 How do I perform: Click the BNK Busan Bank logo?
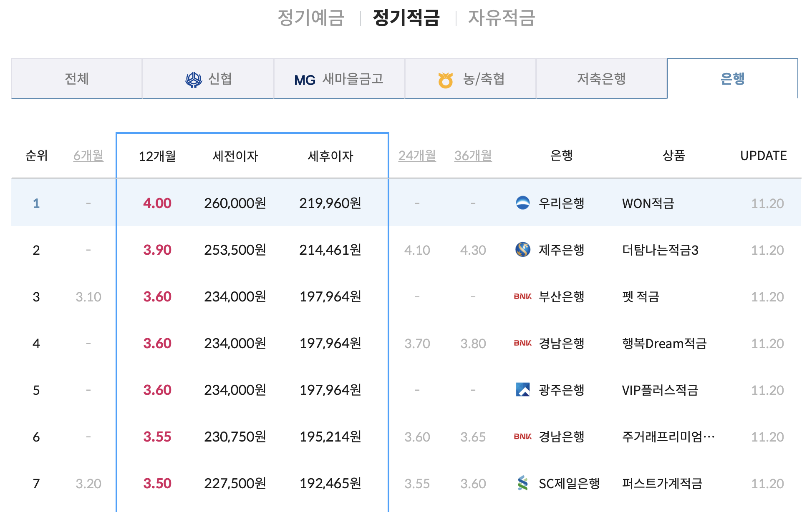pos(522,296)
